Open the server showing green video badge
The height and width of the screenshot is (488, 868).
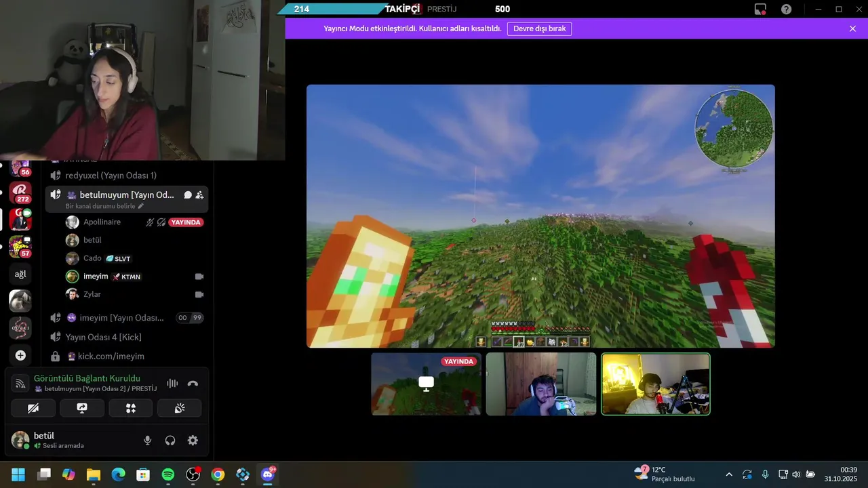[20, 220]
